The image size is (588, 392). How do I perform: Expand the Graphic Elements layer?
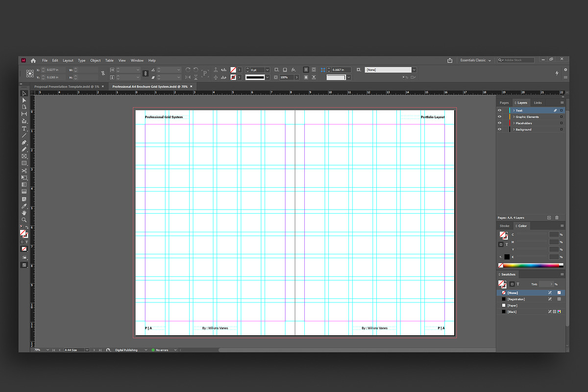tap(514, 117)
